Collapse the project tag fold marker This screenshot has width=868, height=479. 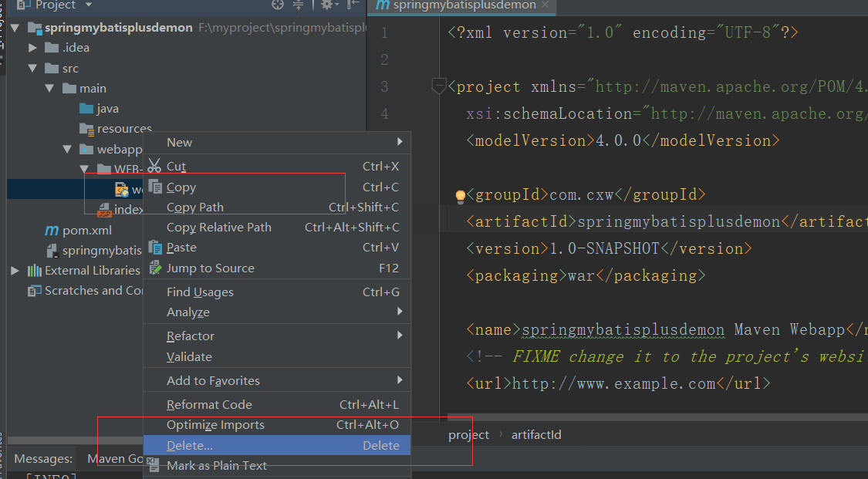pyautogui.click(x=438, y=86)
